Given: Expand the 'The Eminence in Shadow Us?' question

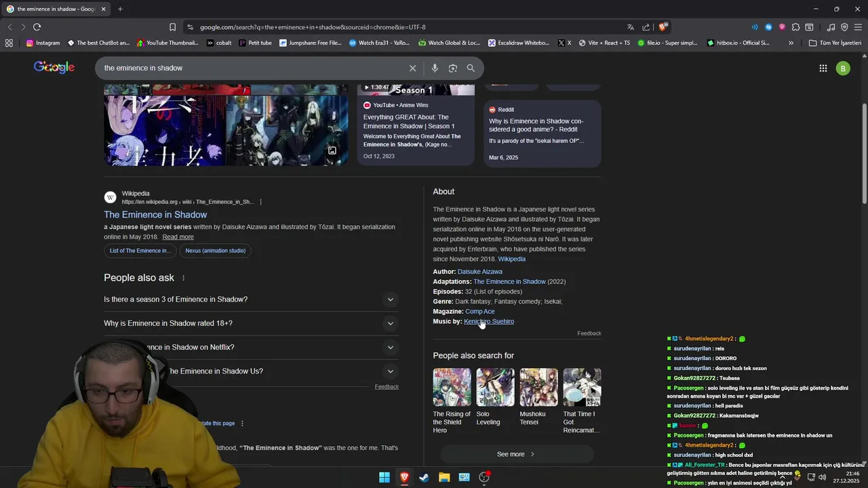Looking at the screenshot, I should coord(250,371).
